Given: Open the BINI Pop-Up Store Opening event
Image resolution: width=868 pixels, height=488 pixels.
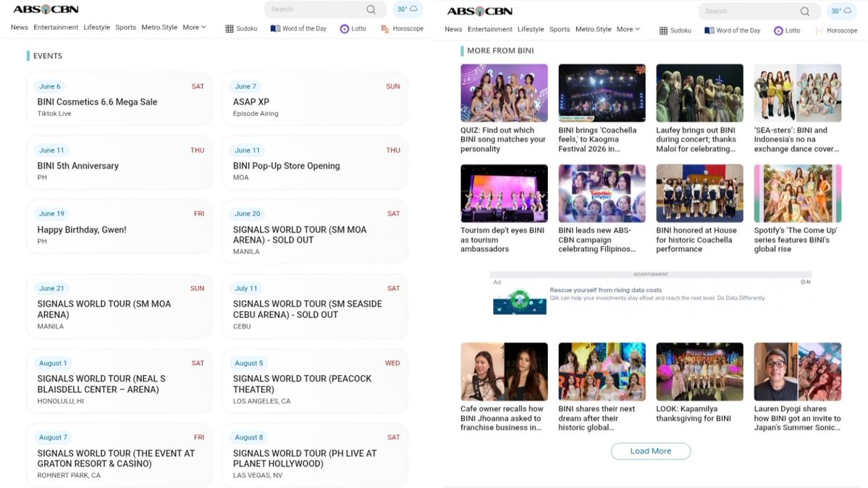Looking at the screenshot, I should click(314, 163).
